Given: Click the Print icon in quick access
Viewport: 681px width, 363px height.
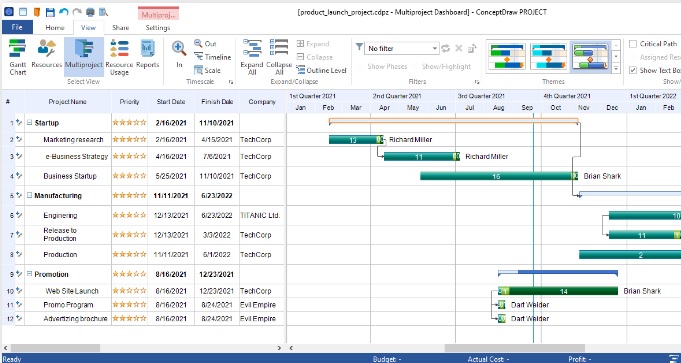Looking at the screenshot, I should click(x=90, y=12).
